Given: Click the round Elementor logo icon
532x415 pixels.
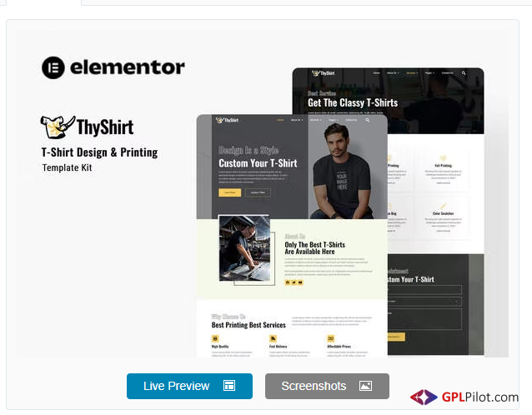Looking at the screenshot, I should [53, 67].
